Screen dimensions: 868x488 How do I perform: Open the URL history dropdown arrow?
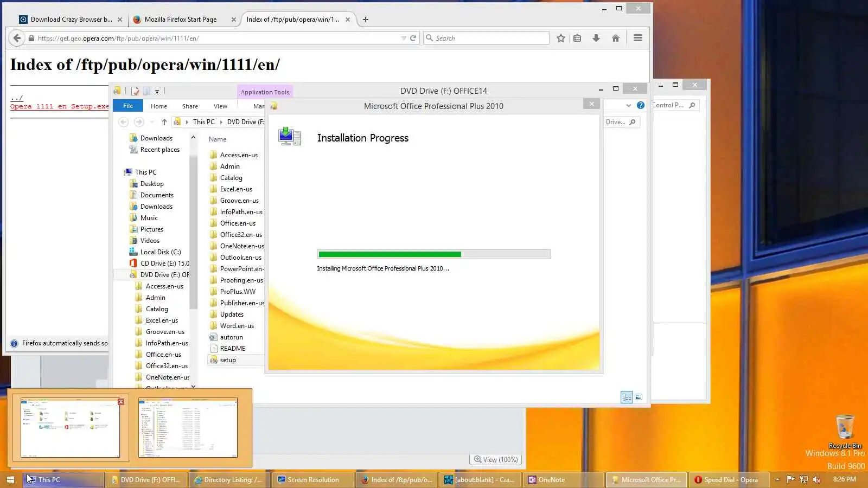click(x=403, y=38)
